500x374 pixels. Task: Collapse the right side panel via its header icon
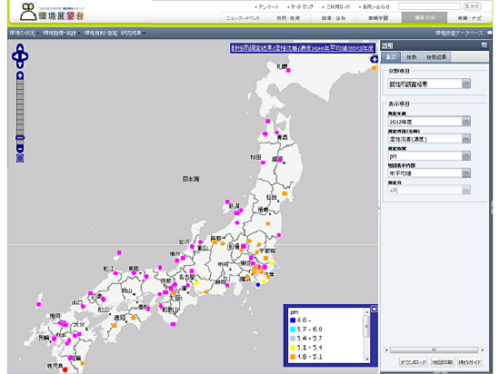pyautogui.click(x=484, y=45)
